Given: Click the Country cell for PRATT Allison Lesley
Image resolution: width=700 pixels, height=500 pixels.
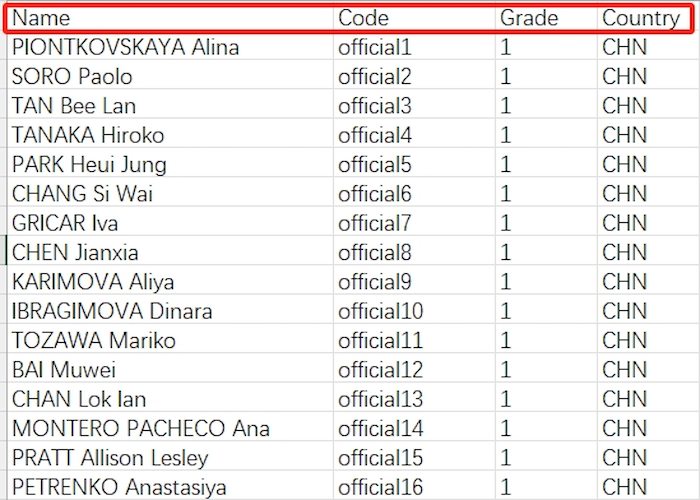Looking at the screenshot, I should 645,458.
